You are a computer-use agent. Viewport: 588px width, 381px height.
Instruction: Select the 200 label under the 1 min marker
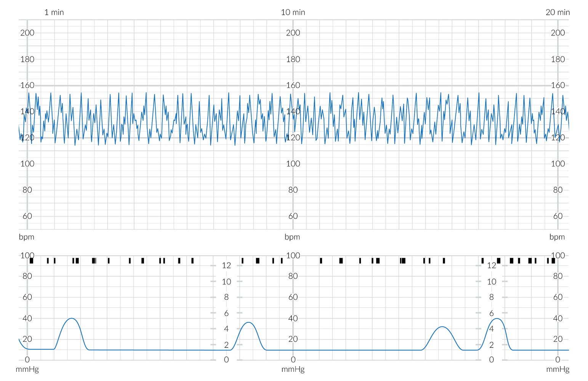point(27,33)
